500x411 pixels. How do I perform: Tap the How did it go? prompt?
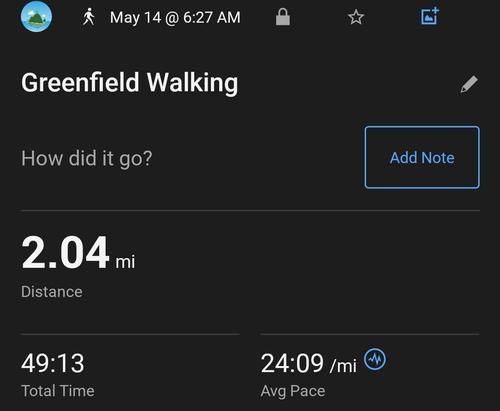point(87,158)
